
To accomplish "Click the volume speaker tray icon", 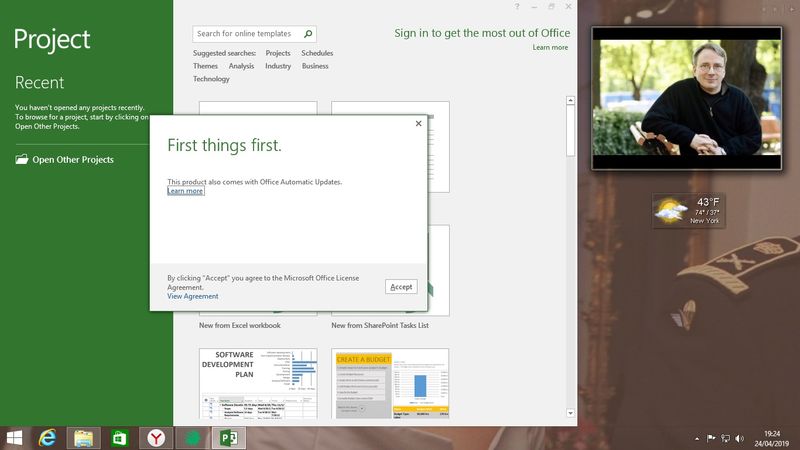I will [739, 438].
